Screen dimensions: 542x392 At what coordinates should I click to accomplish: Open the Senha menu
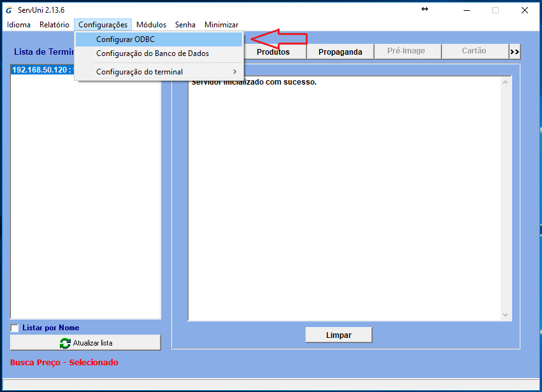click(x=185, y=25)
